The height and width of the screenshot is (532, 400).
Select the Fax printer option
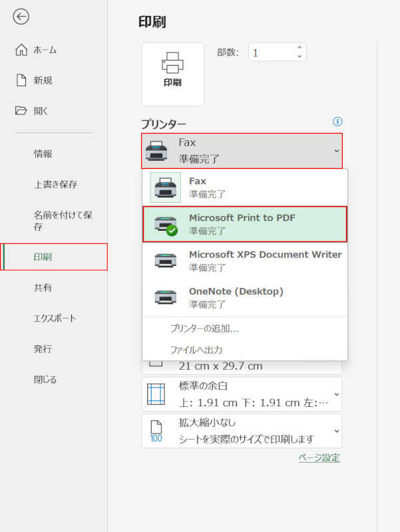pyautogui.click(x=244, y=187)
